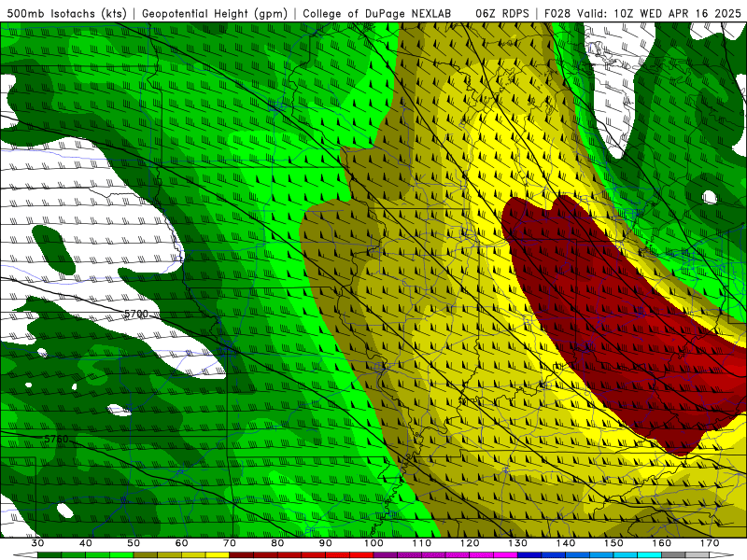Click the 30 tick label on the scale
Viewport: 747px width, 560px height.
(x=37, y=543)
